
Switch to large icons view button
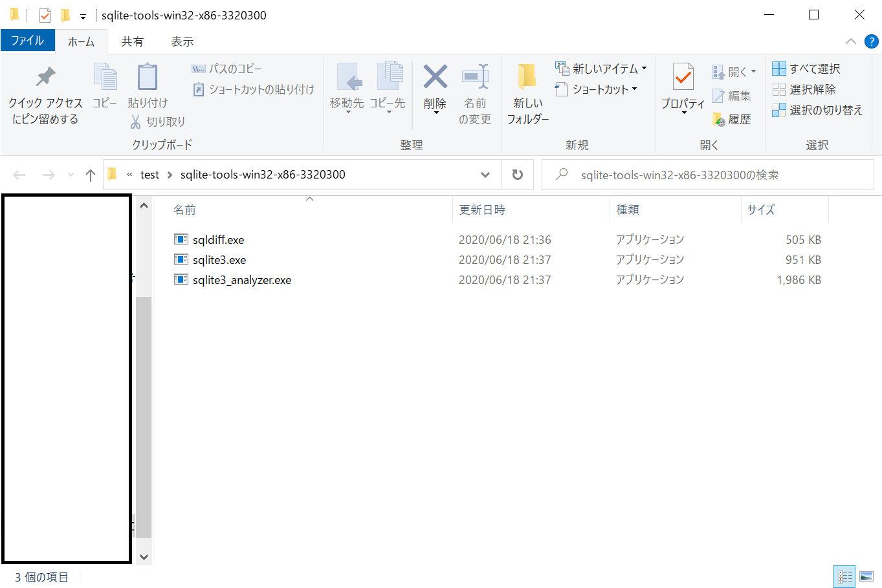(x=866, y=576)
